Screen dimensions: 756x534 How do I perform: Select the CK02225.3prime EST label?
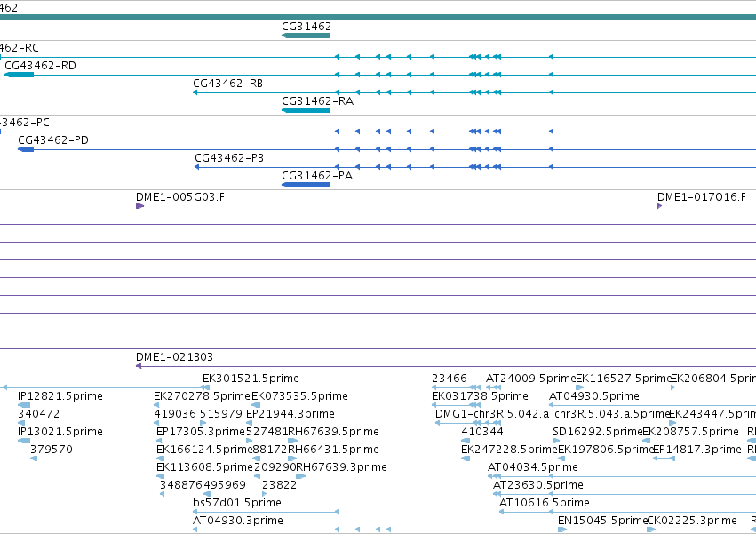[x=692, y=521]
